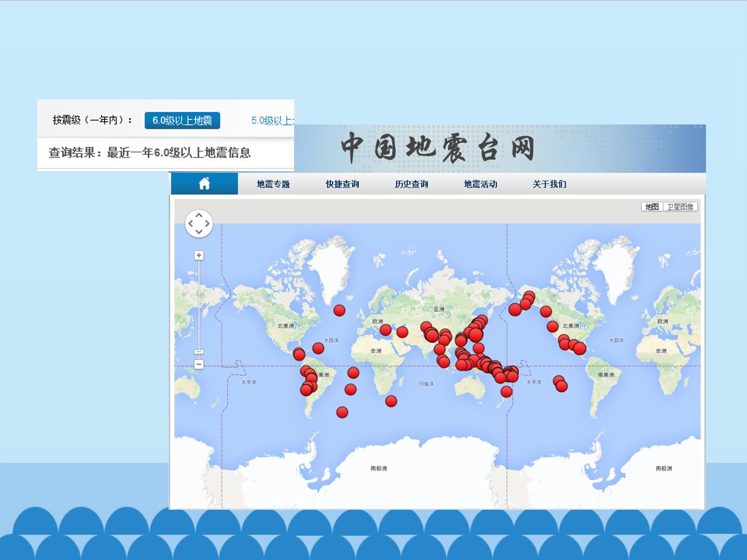Select the 6.0级以上地震 filter button
This screenshot has height=560, width=747.
182,120
